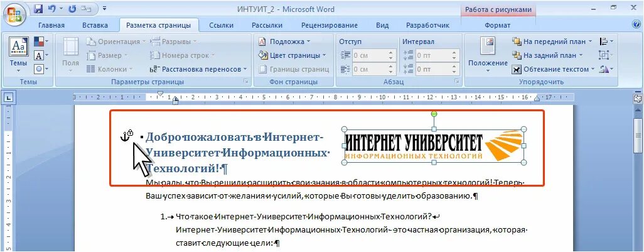Screen dimensions: 644x252
Task: Open the Ссылки ribbon tab
Action: (x=222, y=26)
